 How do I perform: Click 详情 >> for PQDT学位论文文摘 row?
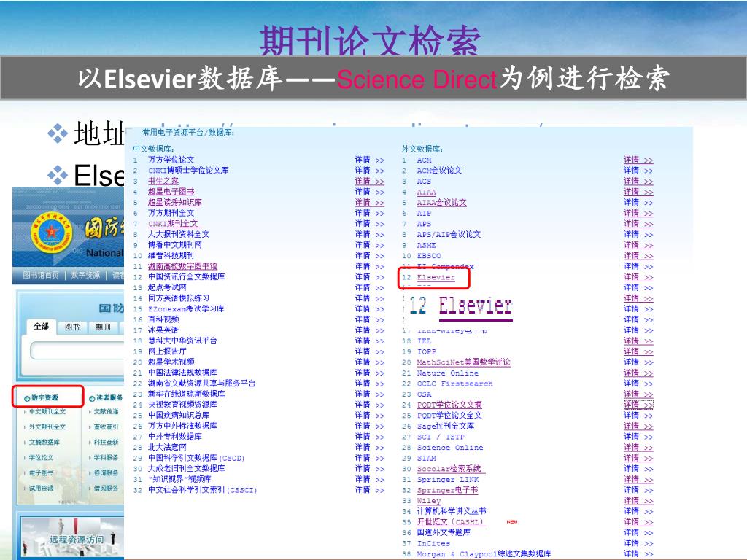638,405
